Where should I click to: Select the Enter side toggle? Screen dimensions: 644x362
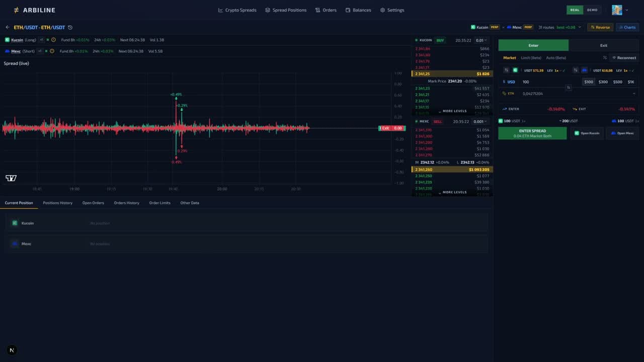[x=533, y=45]
